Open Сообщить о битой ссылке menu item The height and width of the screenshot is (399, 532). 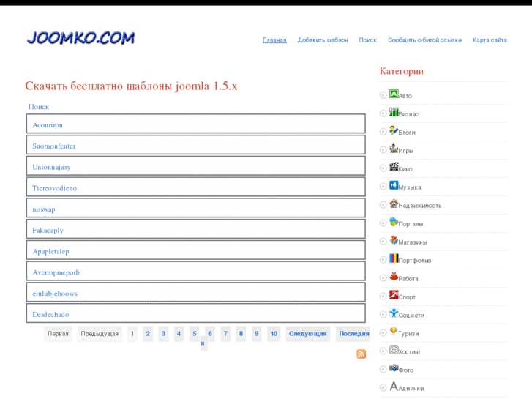tap(424, 40)
